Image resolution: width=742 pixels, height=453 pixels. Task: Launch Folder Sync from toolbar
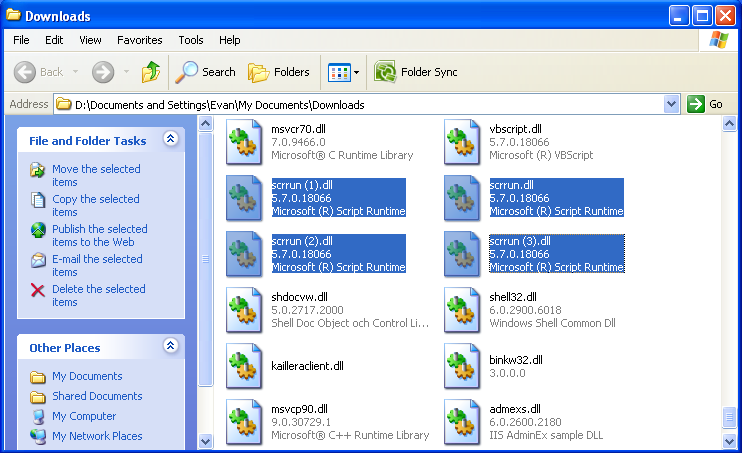[x=416, y=72]
